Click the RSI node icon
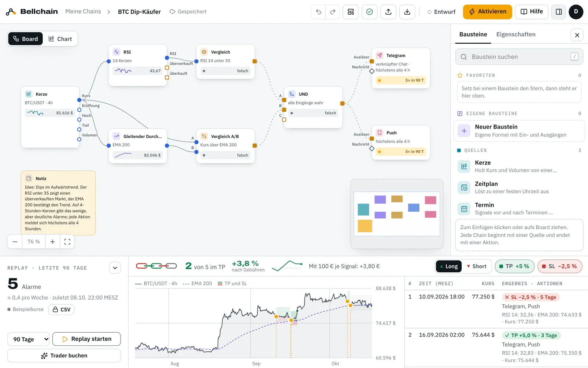Screen dimensions: 588x368 point(116,52)
